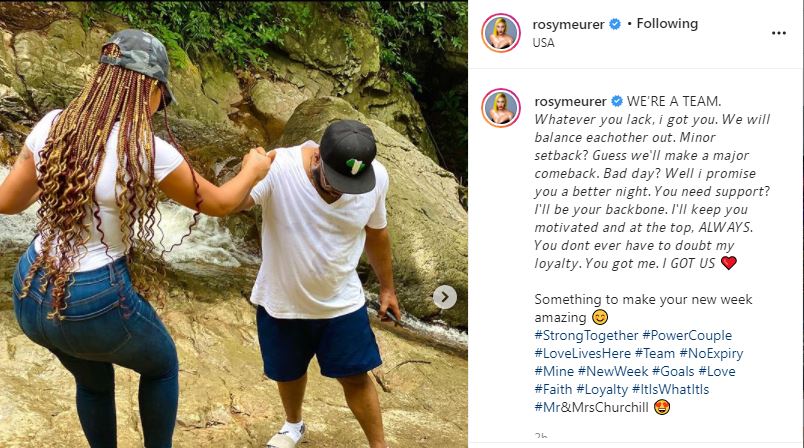Open the USA location link
The width and height of the screenshot is (804, 448).
point(544,43)
